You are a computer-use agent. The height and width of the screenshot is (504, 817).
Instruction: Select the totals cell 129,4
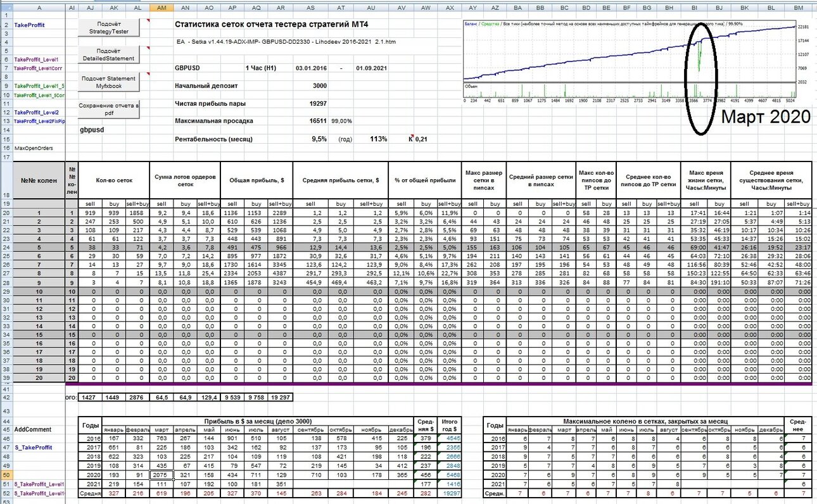pos(208,397)
